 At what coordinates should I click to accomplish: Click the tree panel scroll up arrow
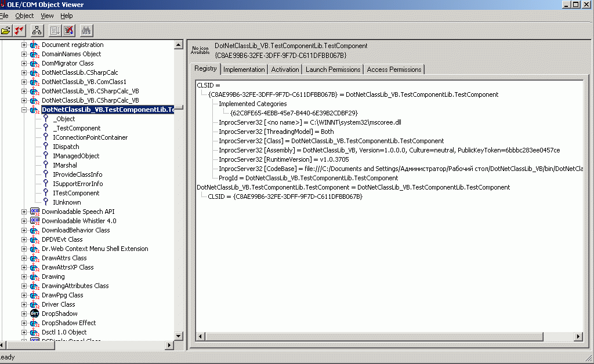(179, 45)
